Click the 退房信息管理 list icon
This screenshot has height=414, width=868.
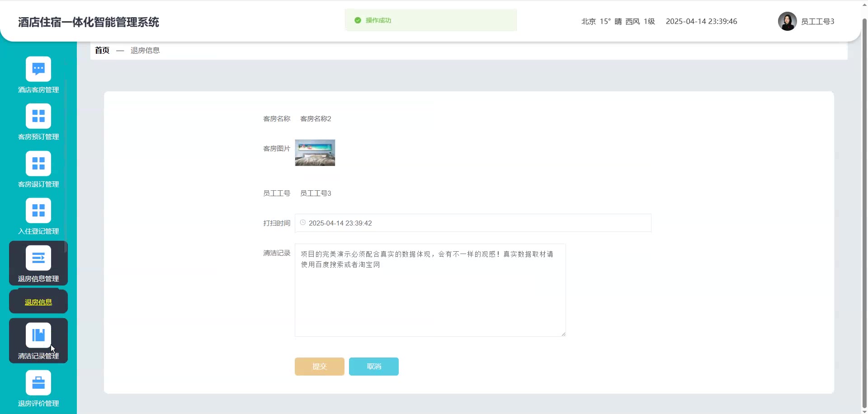[x=38, y=258]
